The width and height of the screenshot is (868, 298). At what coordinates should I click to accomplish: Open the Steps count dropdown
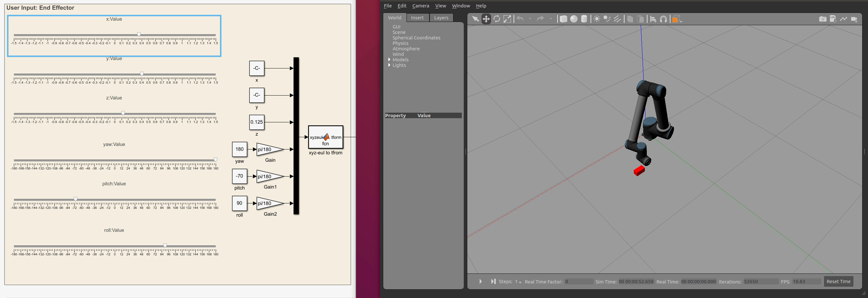click(518, 282)
